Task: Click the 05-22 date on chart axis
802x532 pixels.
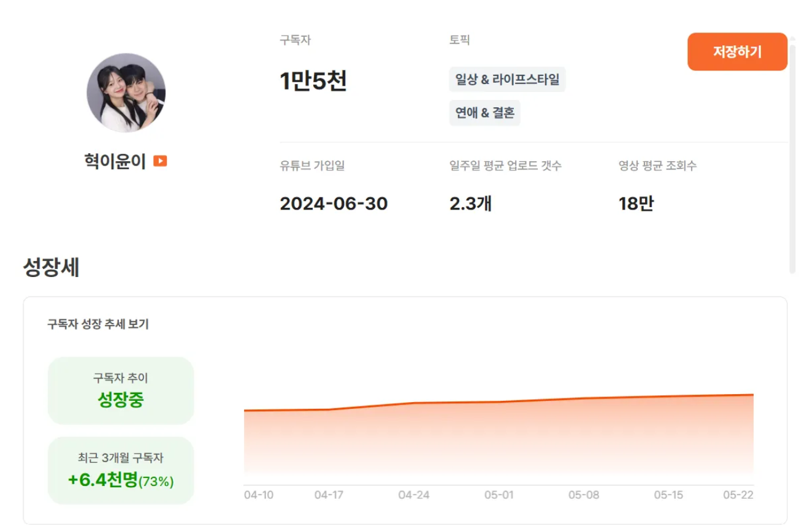Action: tap(739, 495)
